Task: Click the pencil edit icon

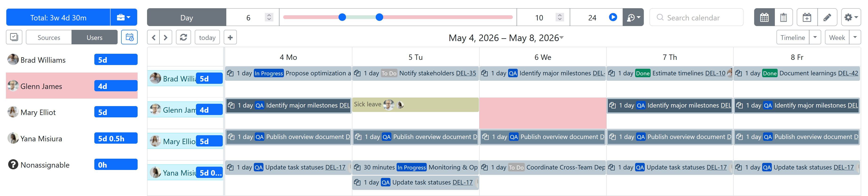Action: pyautogui.click(x=827, y=17)
